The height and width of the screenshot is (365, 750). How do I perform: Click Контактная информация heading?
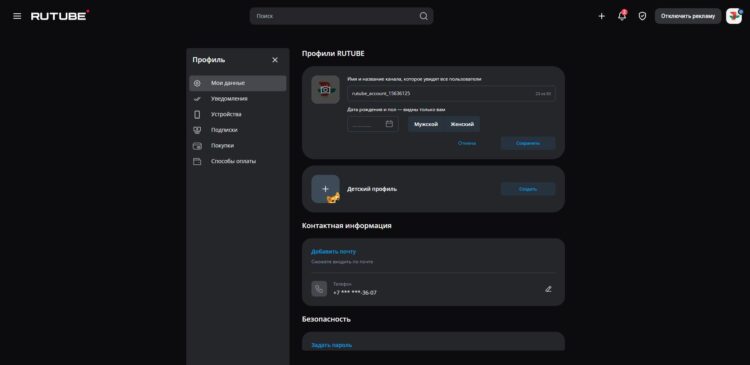347,225
